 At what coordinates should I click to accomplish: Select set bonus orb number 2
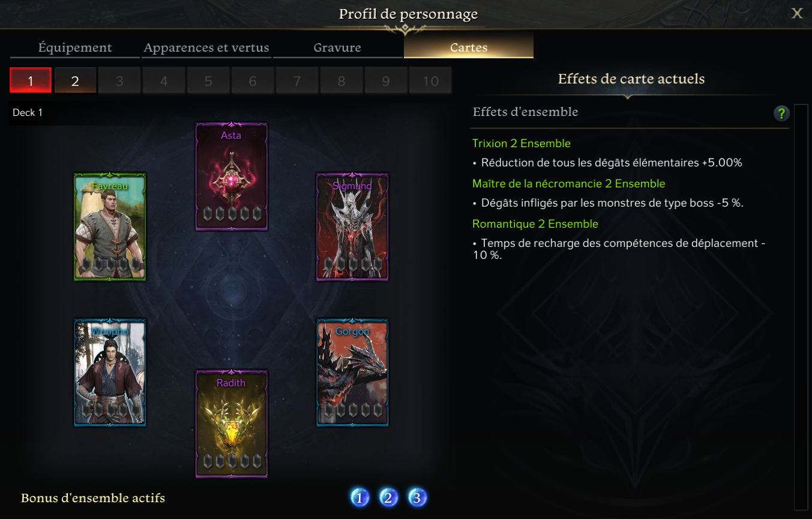pos(388,497)
